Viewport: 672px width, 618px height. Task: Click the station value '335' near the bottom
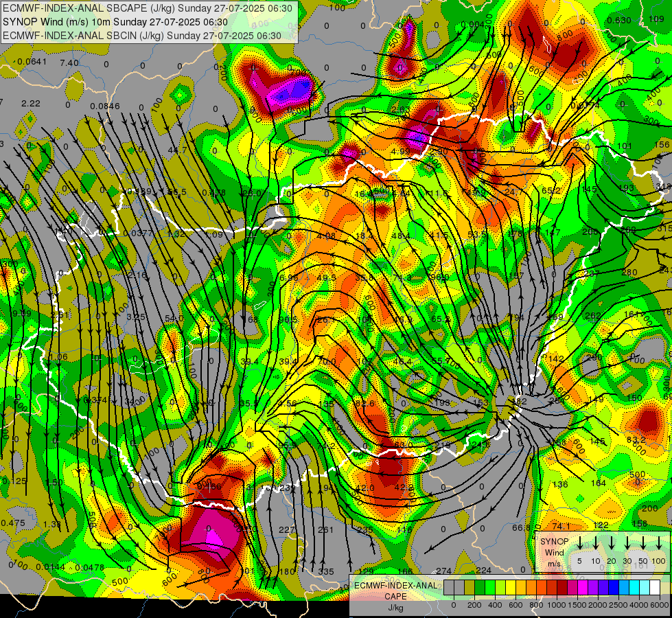coord(326,572)
